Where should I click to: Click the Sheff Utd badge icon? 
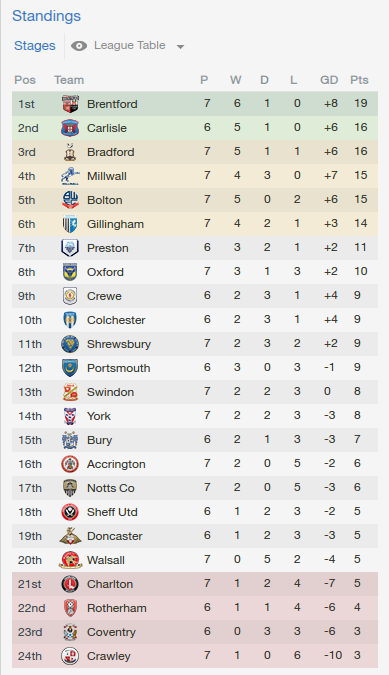(x=70, y=512)
